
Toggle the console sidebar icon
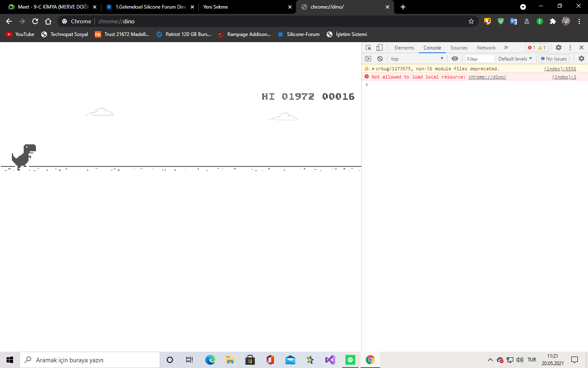(x=368, y=59)
